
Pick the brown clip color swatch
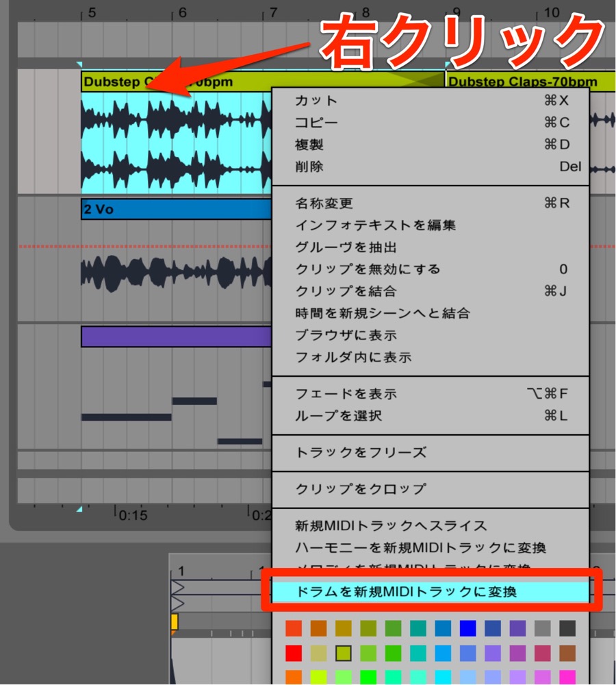coord(567,653)
